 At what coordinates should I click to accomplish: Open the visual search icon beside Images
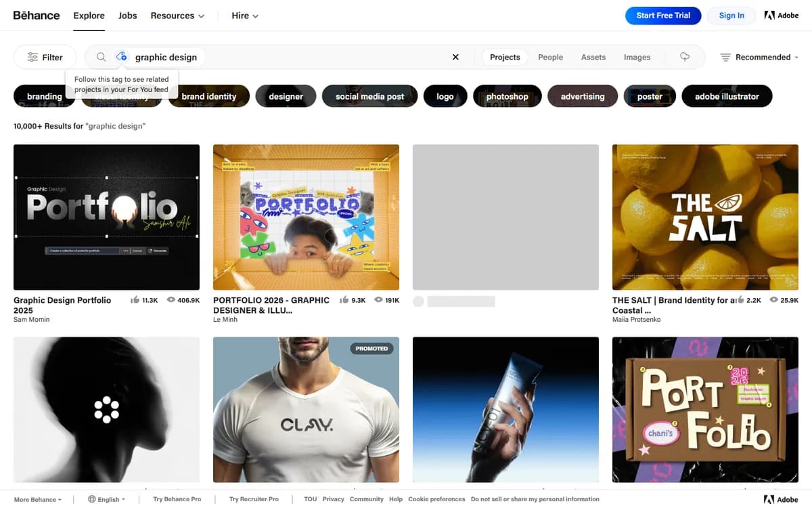(x=685, y=57)
